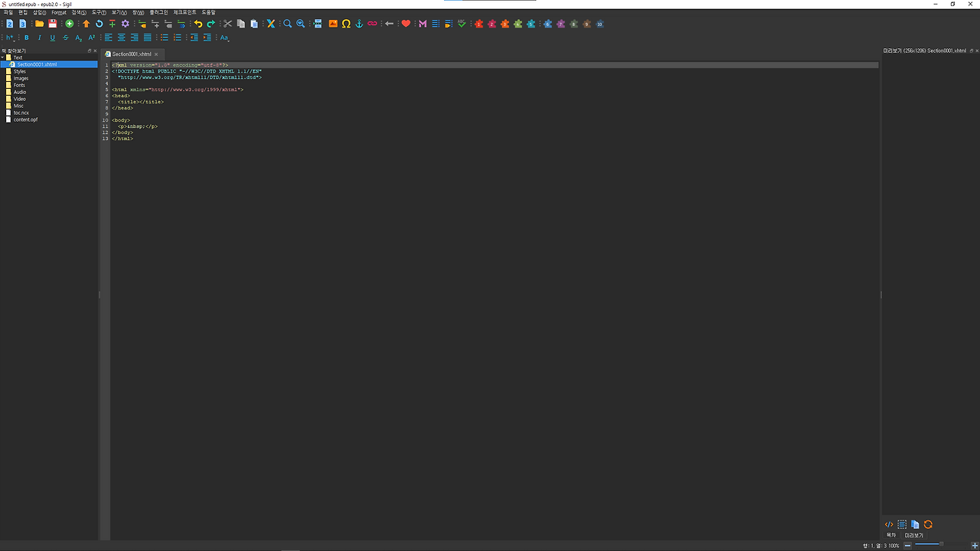Screen dimensions: 980x551
Task: Switch to the 미리보기 panel tab
Action: coord(914,535)
